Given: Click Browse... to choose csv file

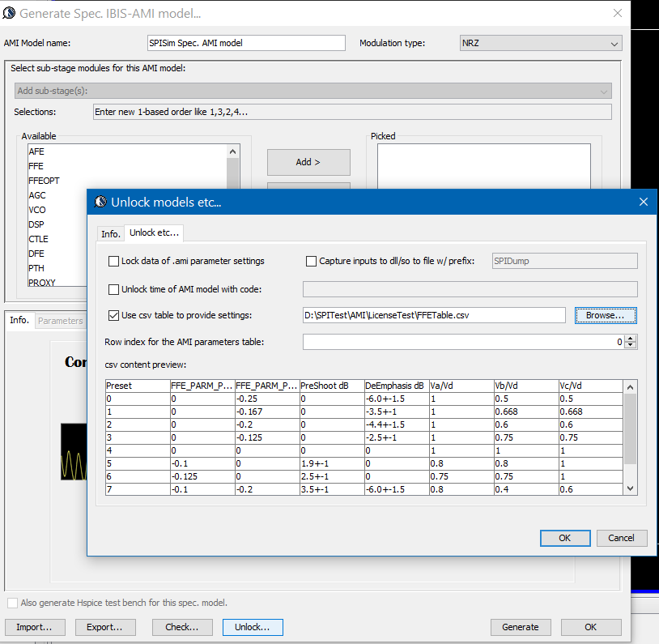Looking at the screenshot, I should (605, 315).
